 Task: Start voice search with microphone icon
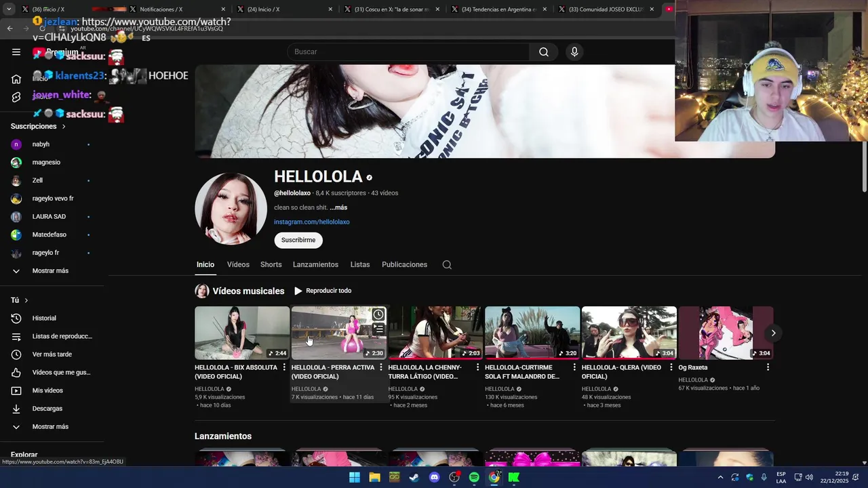point(574,52)
